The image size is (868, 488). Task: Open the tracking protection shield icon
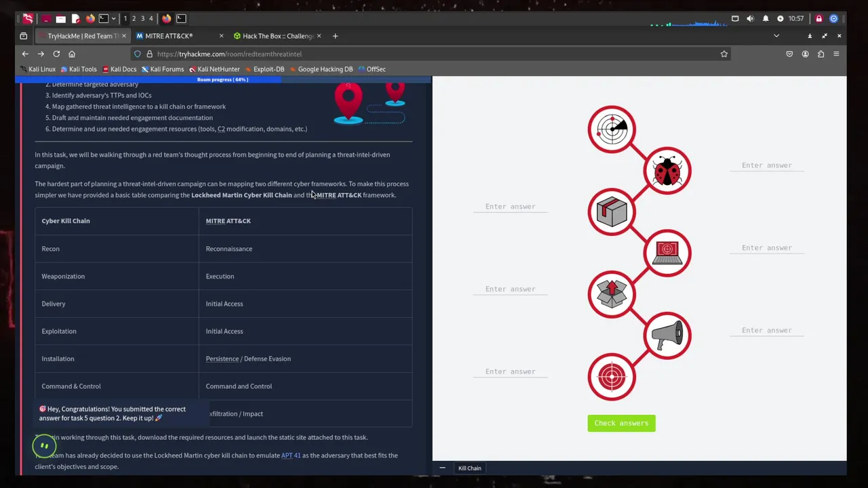click(138, 54)
